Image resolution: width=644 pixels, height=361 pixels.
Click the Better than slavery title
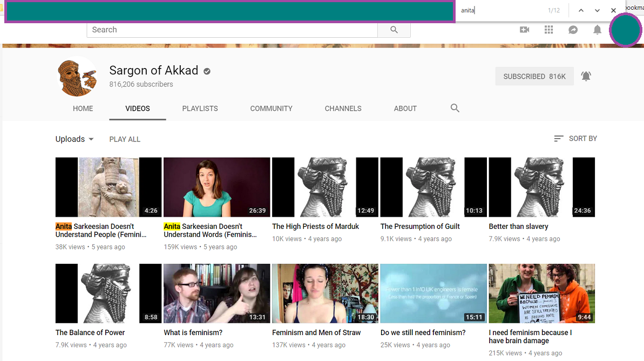click(x=518, y=226)
